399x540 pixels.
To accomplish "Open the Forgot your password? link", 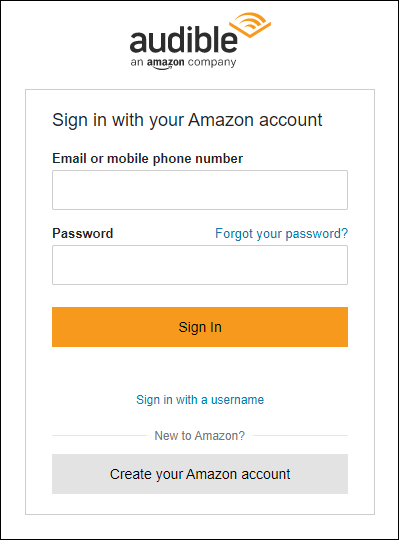I will click(281, 234).
